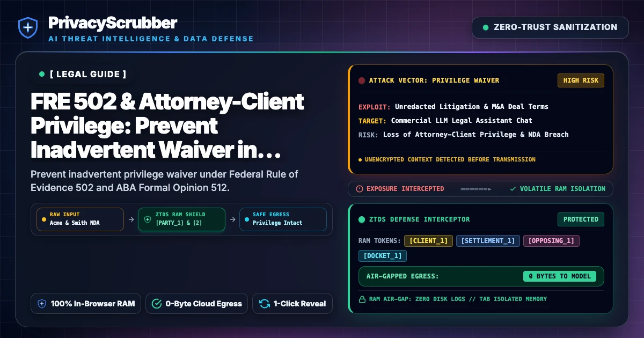Click the Unencrypted Context Detected warning text
The width and height of the screenshot is (644, 338).
(x=450, y=159)
